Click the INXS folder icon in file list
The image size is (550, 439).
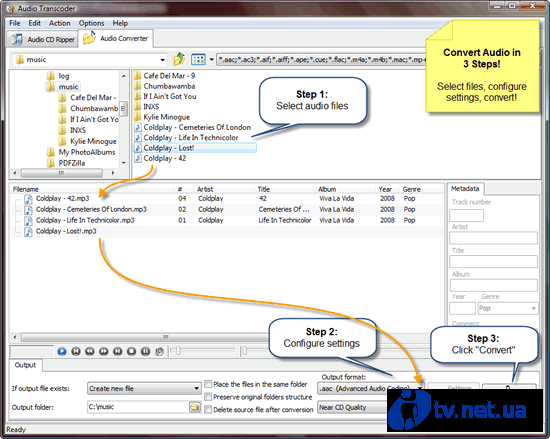click(x=138, y=107)
